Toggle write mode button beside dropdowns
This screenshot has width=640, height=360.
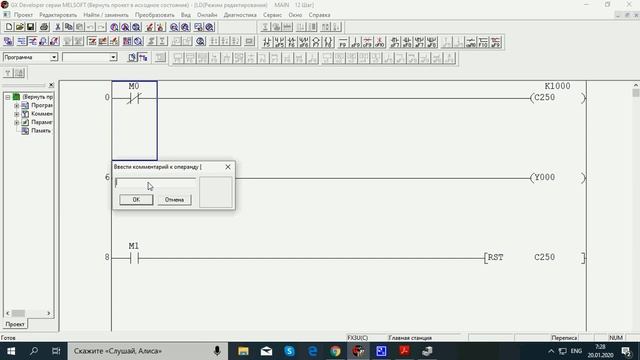tap(143, 57)
